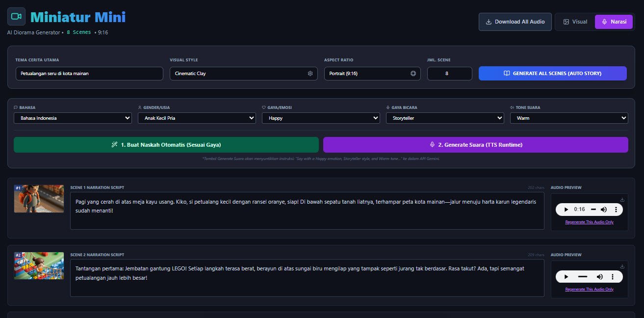Focus the Tema Cerita Utama input field
The image size is (644, 318).
pyautogui.click(x=89, y=74)
